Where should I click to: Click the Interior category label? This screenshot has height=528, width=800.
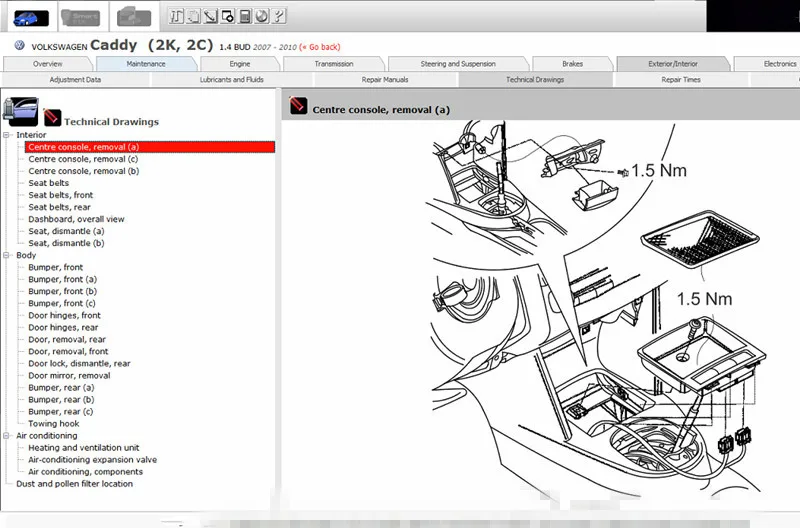point(31,135)
